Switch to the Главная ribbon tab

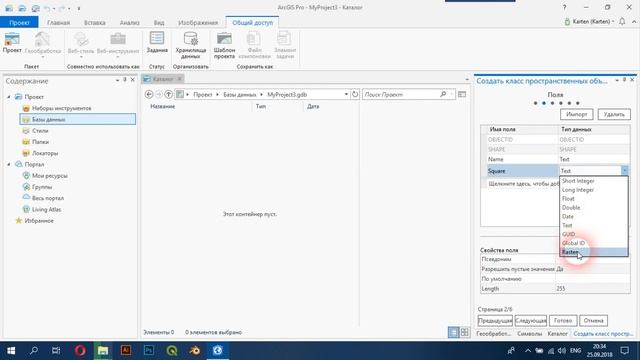tap(58, 22)
